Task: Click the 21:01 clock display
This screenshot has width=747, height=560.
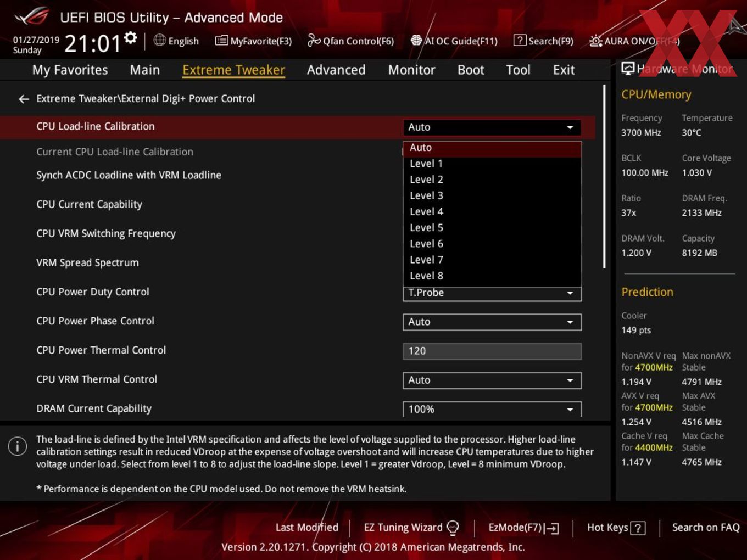Action: (x=92, y=43)
